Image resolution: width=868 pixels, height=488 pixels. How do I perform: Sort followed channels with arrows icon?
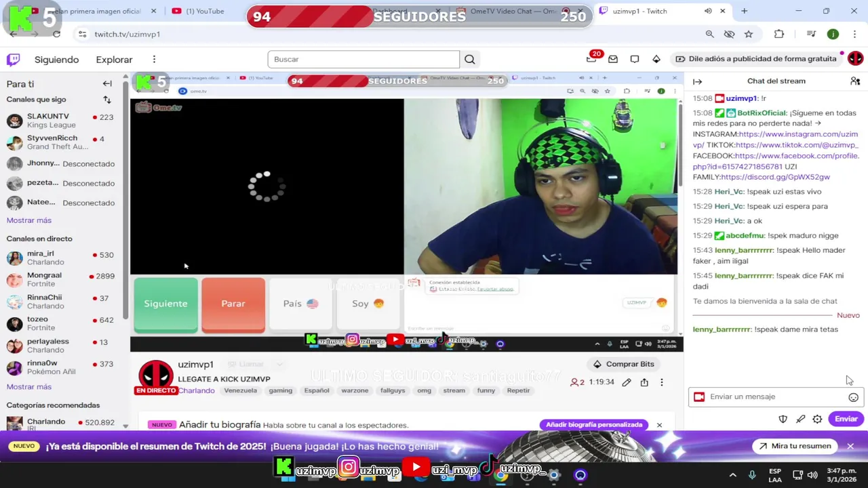107,100
